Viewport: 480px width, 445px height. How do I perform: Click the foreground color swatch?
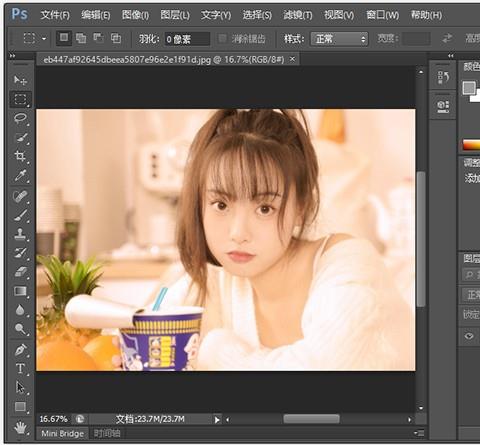click(469, 88)
